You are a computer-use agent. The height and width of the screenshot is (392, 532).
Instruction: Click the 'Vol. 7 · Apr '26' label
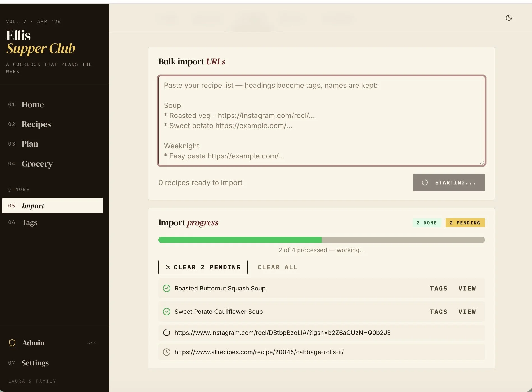click(x=34, y=22)
